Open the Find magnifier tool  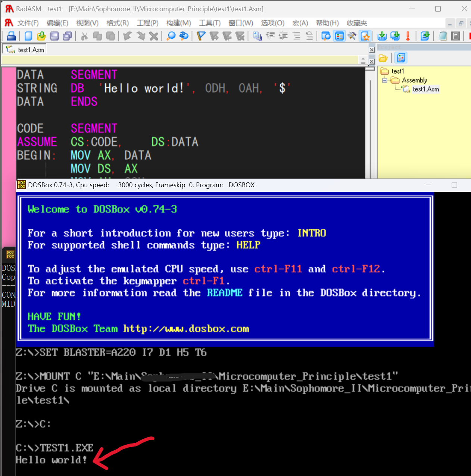point(171,36)
